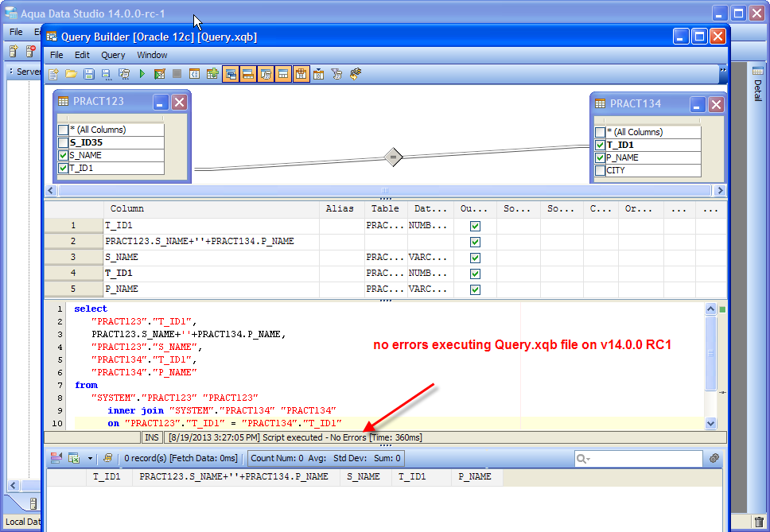Minimize the PRACT123 table box
Screen dimensions: 770x532
coord(161,103)
